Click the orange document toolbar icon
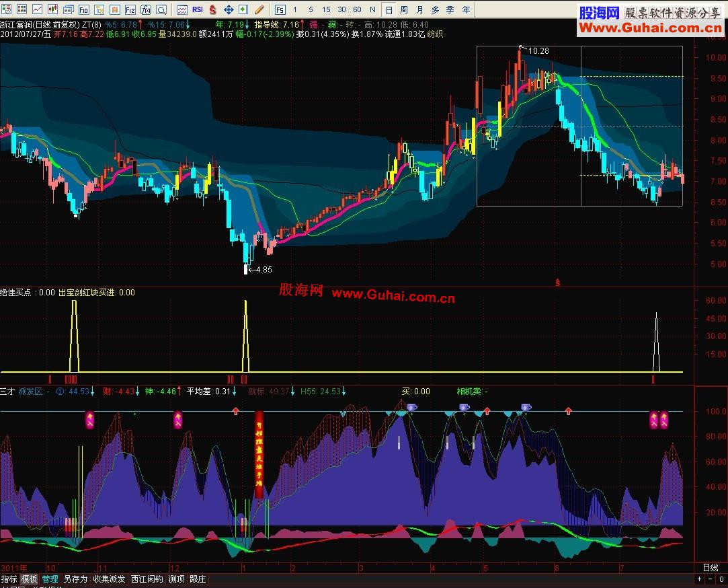This screenshot has width=728, height=588. click(x=115, y=9)
